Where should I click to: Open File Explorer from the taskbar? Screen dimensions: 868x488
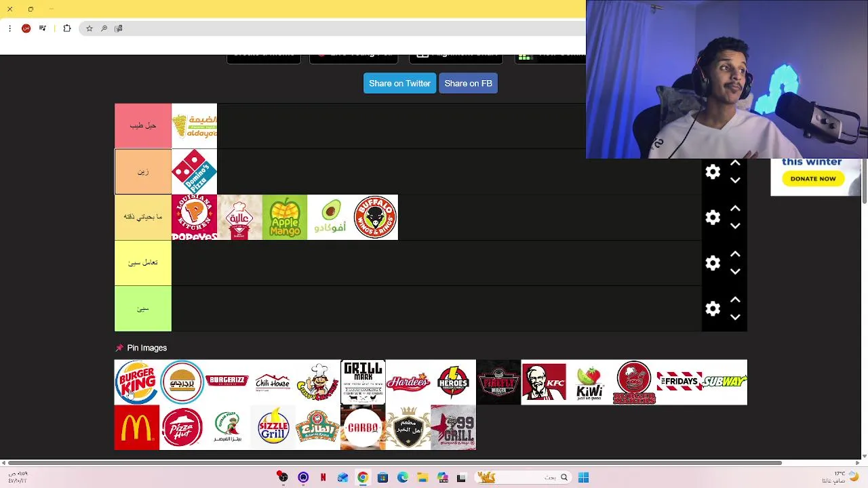click(422, 478)
